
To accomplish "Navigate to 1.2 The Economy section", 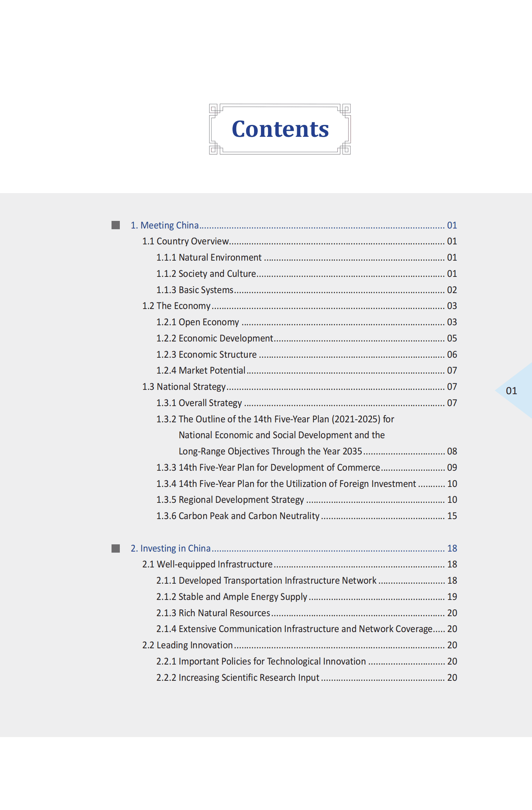I will click(x=176, y=306).
